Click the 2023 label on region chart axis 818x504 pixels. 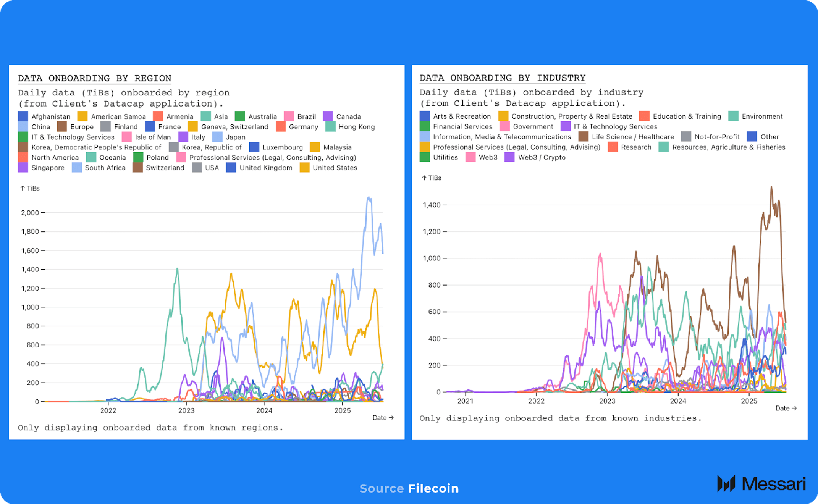(186, 410)
